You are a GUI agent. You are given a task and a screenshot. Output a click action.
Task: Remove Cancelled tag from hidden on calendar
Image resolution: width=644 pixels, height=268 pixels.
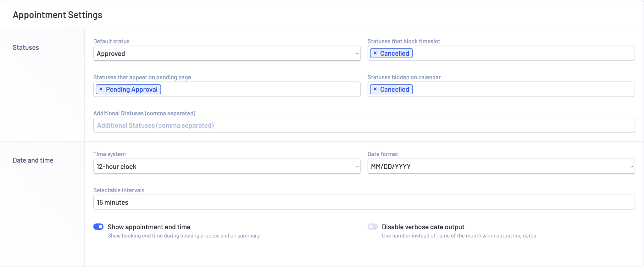point(375,89)
